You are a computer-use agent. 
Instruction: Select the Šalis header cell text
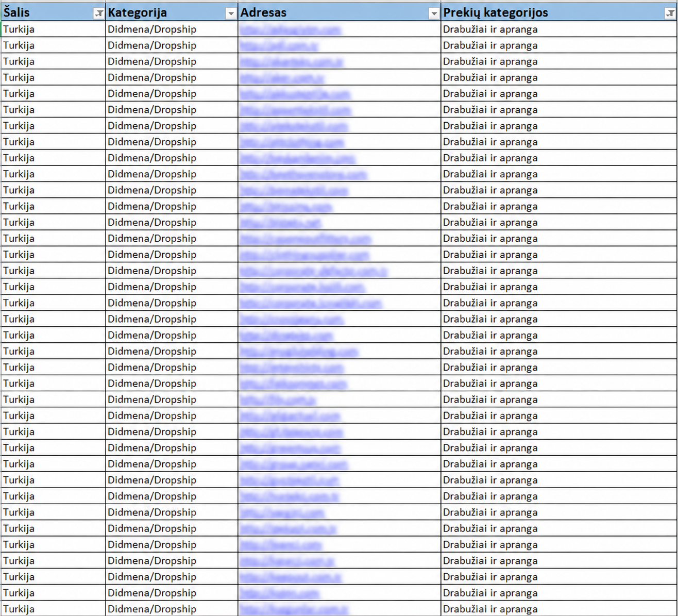tap(16, 12)
